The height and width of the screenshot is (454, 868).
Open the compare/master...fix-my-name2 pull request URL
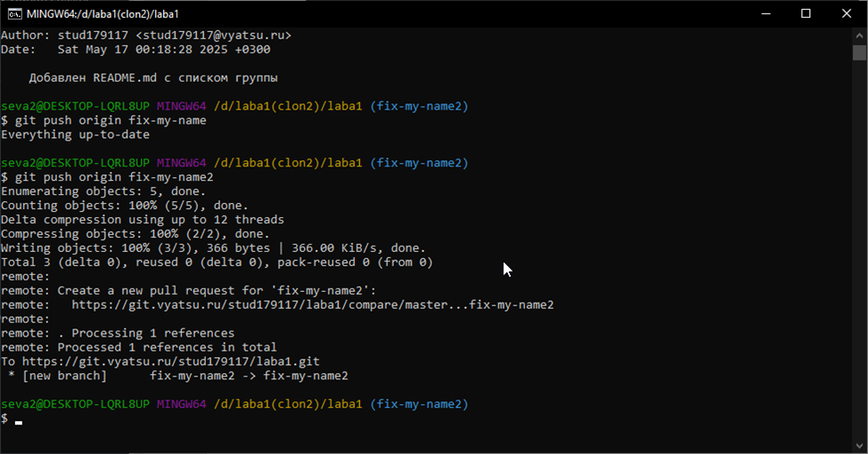click(x=312, y=304)
